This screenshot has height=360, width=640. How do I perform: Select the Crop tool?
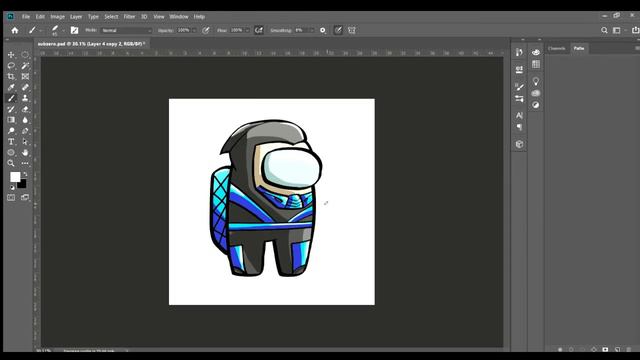pos(11,76)
